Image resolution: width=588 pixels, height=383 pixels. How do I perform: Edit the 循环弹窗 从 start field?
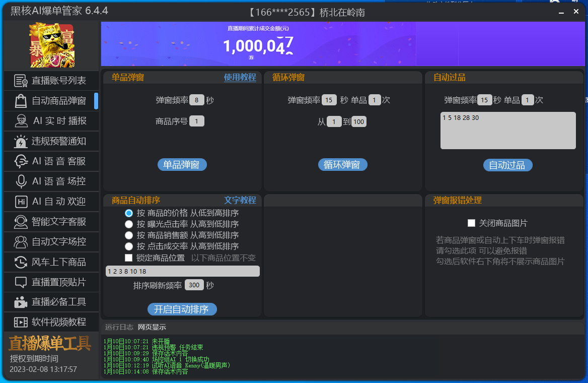(334, 121)
